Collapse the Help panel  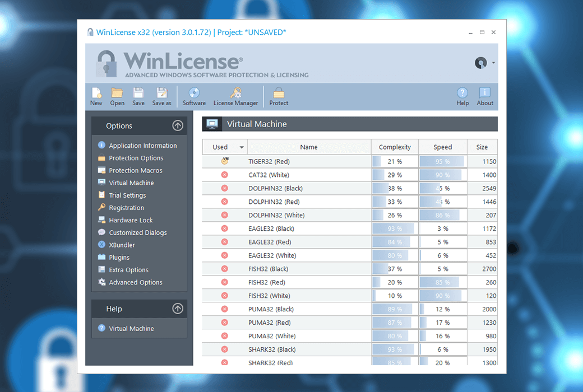pyautogui.click(x=178, y=308)
